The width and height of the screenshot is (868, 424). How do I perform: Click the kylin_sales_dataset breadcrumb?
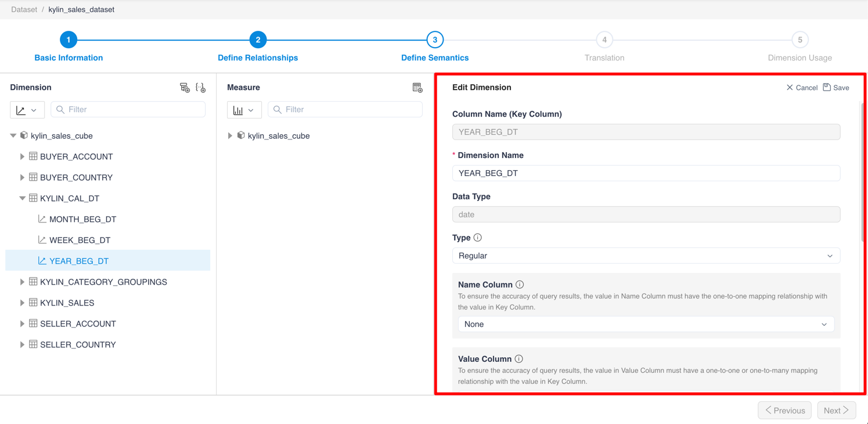coord(81,10)
